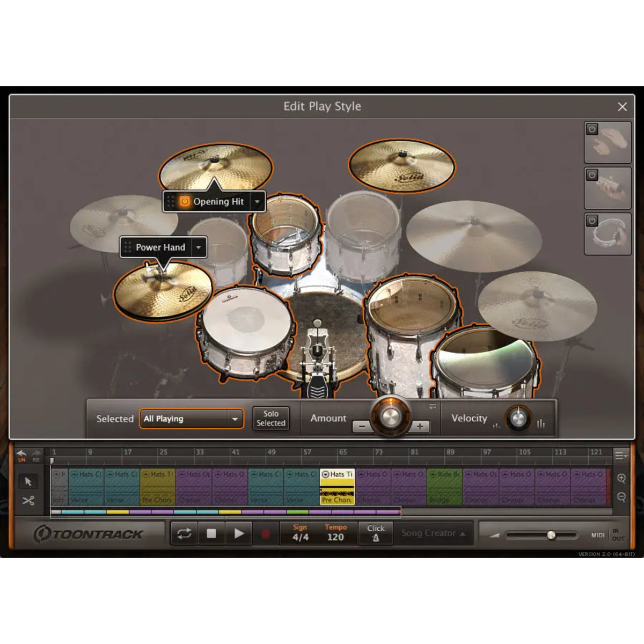The image size is (644, 644).
Task: Click bar 65 on the timeline ruler
Action: [343, 452]
